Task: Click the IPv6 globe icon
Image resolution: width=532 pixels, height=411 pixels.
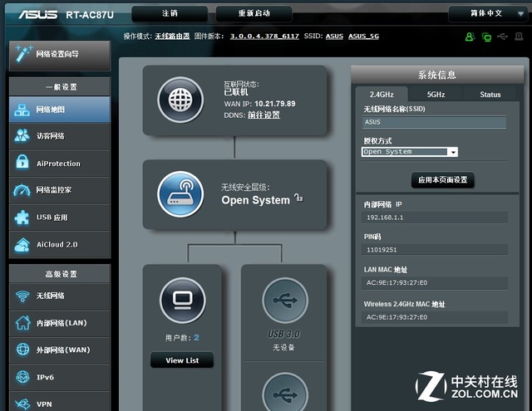Action: click(22, 377)
